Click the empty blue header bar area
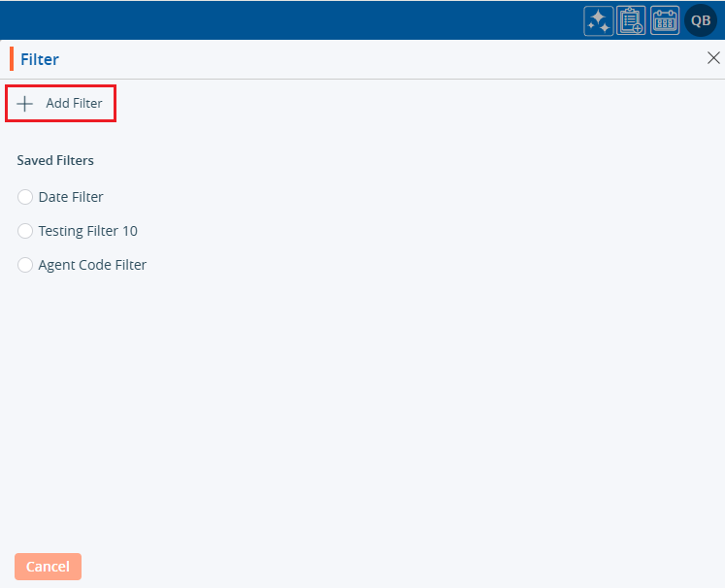This screenshot has width=725, height=588. point(291,20)
